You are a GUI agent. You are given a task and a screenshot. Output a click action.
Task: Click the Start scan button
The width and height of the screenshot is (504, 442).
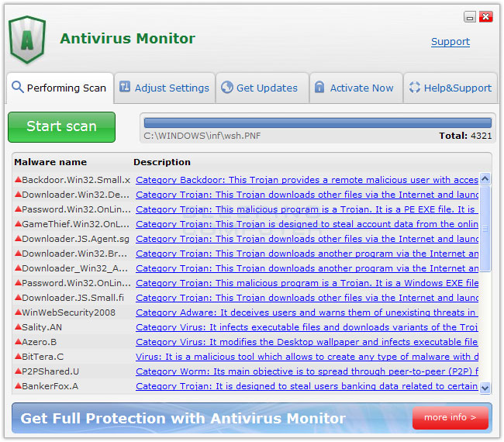[61, 127]
